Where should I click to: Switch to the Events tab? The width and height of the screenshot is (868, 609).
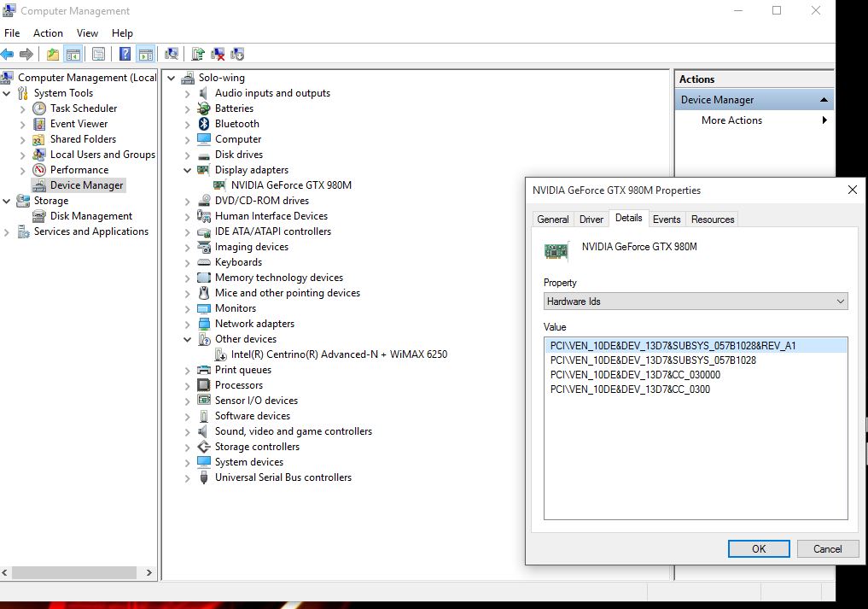pyautogui.click(x=667, y=220)
